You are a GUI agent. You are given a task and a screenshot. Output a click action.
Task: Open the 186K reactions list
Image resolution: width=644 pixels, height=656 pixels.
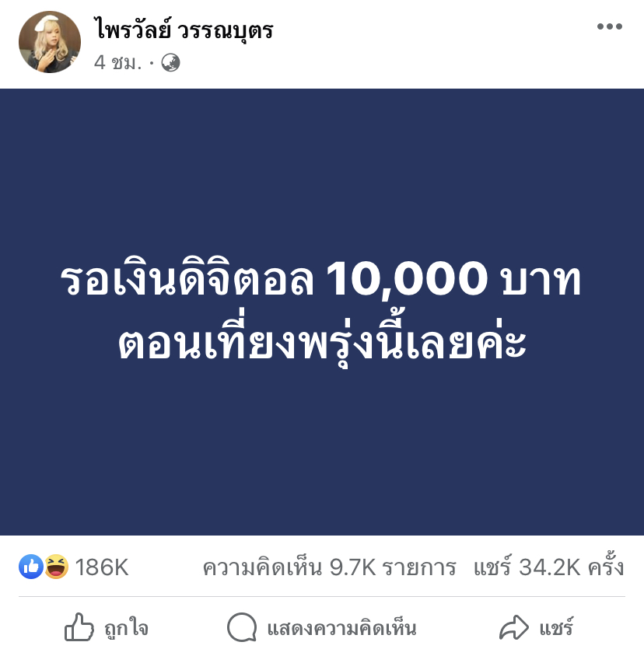pyautogui.click(x=102, y=567)
